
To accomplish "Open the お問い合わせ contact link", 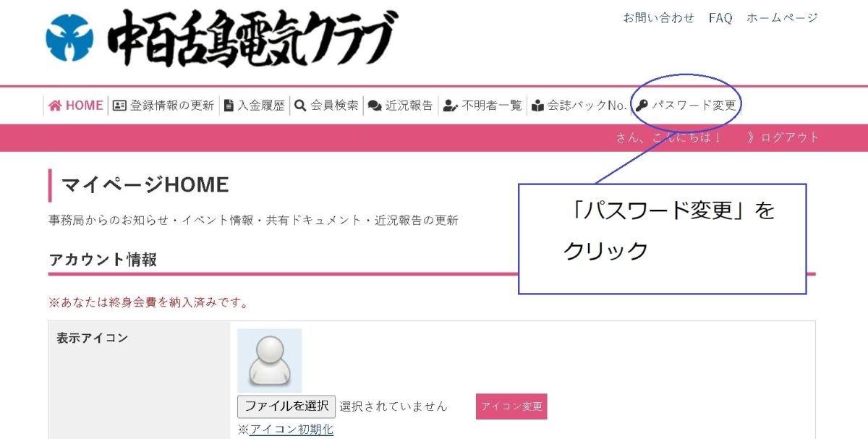I will coord(658,18).
